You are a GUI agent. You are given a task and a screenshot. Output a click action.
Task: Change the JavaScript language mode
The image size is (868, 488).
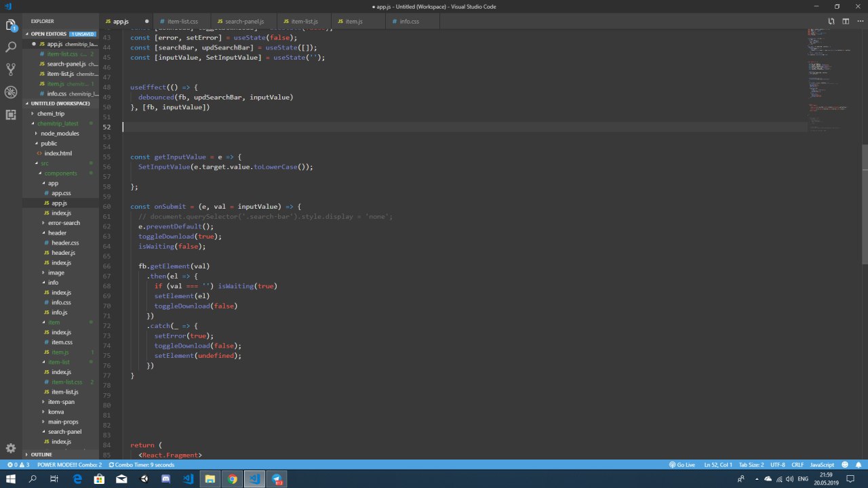point(822,465)
